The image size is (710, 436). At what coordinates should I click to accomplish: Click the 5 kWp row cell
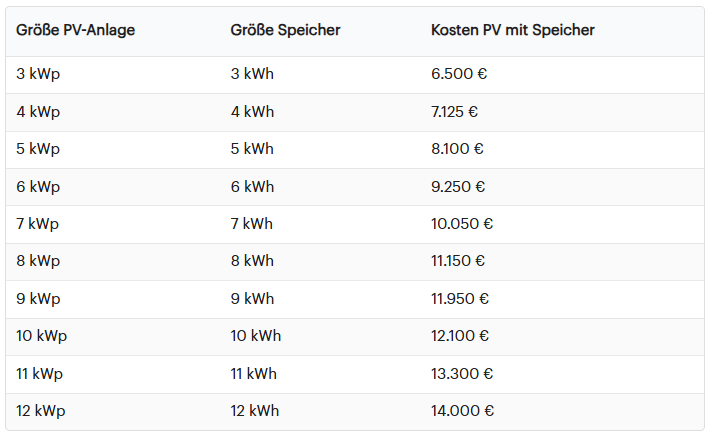pyautogui.click(x=38, y=149)
